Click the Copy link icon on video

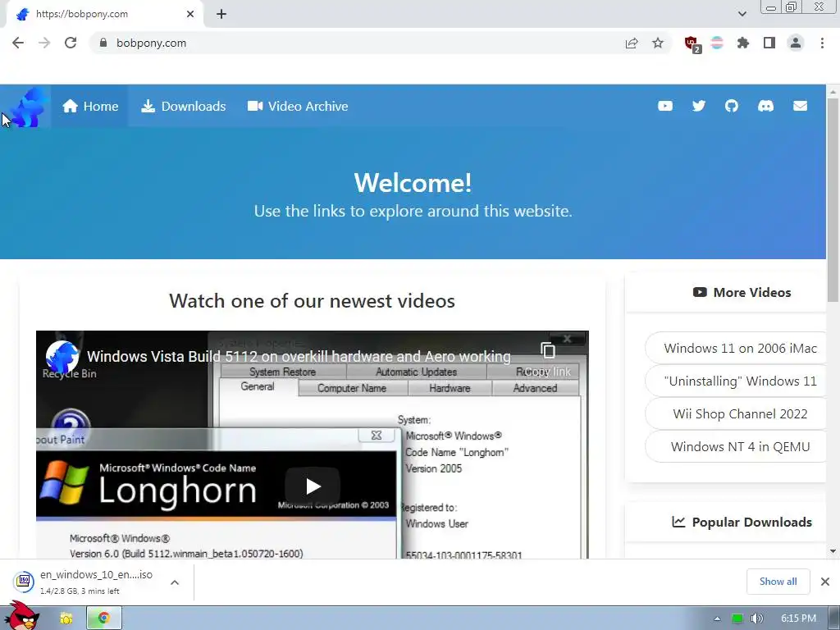(547, 351)
